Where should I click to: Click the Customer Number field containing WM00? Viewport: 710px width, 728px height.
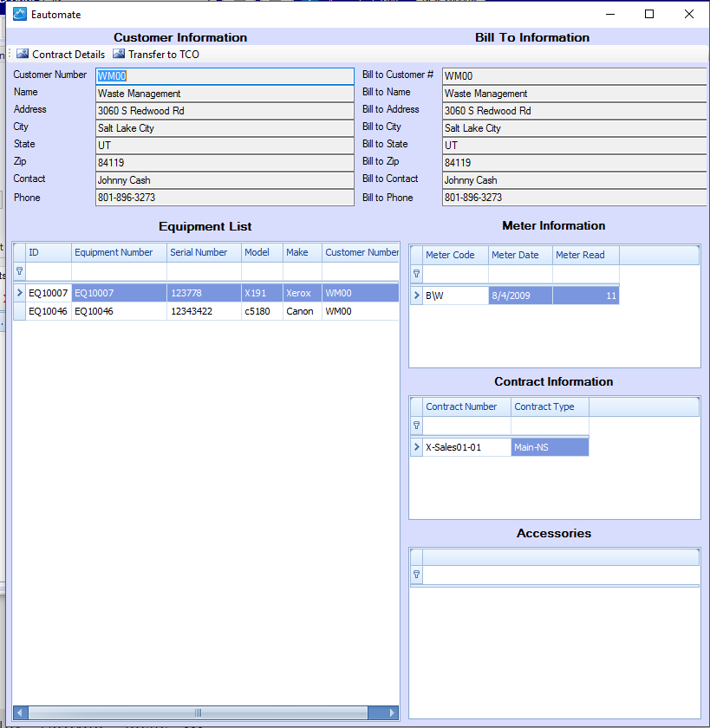[225, 76]
